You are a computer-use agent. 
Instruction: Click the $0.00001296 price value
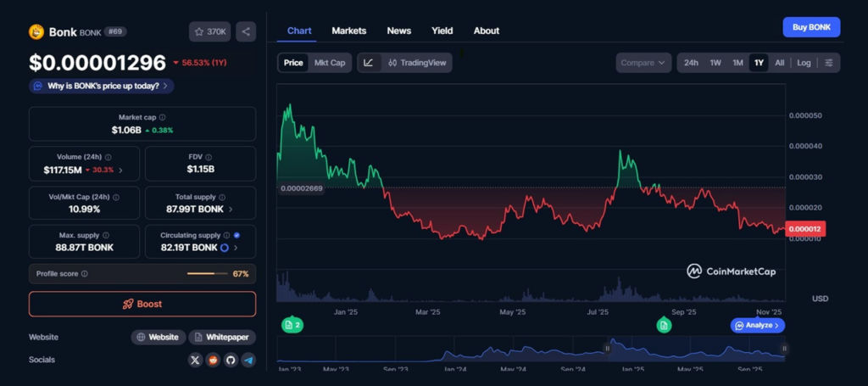pyautogui.click(x=97, y=63)
